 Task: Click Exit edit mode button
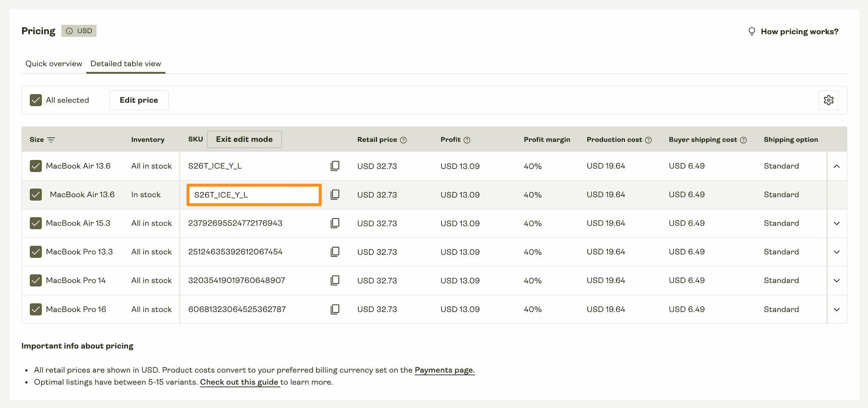[244, 139]
